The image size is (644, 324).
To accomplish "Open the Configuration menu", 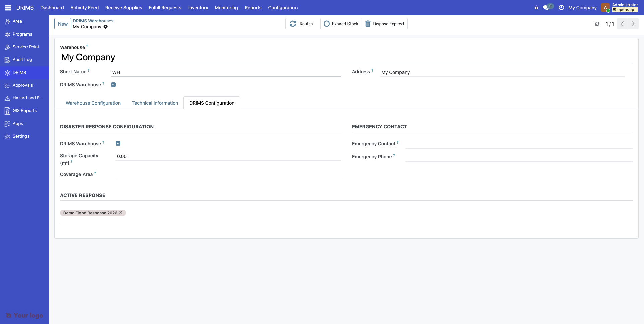I will (x=283, y=8).
